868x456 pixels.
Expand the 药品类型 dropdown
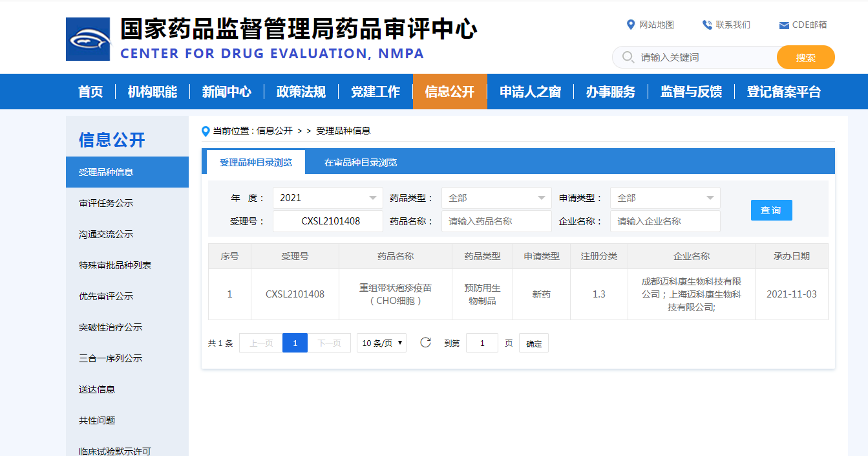(x=496, y=198)
